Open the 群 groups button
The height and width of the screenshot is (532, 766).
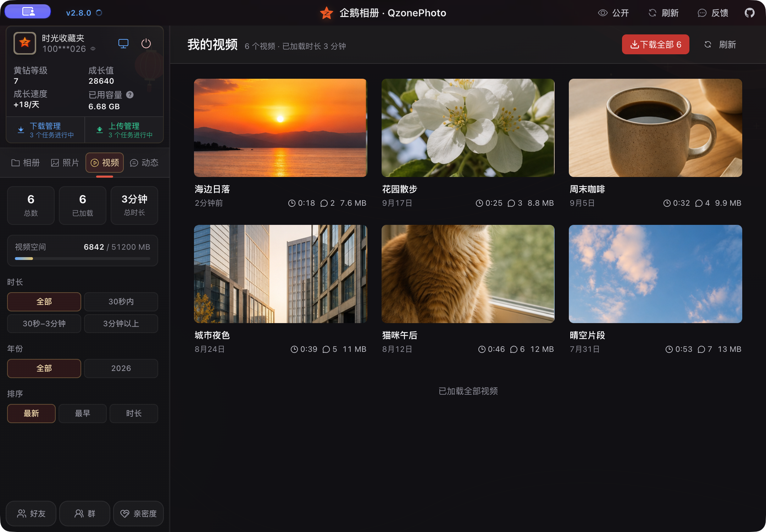click(85, 514)
